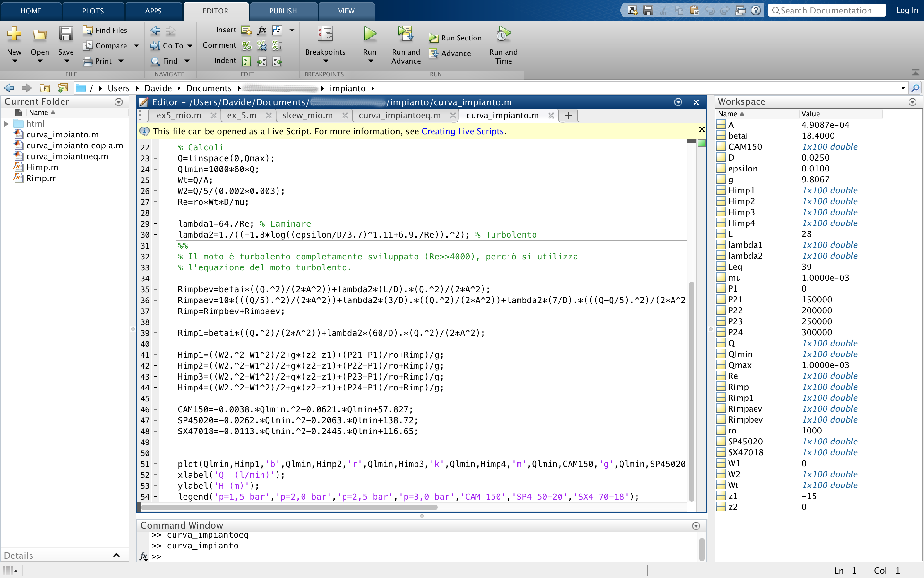Click the Save disk icon
This screenshot has width=924, height=578.
click(x=66, y=34)
